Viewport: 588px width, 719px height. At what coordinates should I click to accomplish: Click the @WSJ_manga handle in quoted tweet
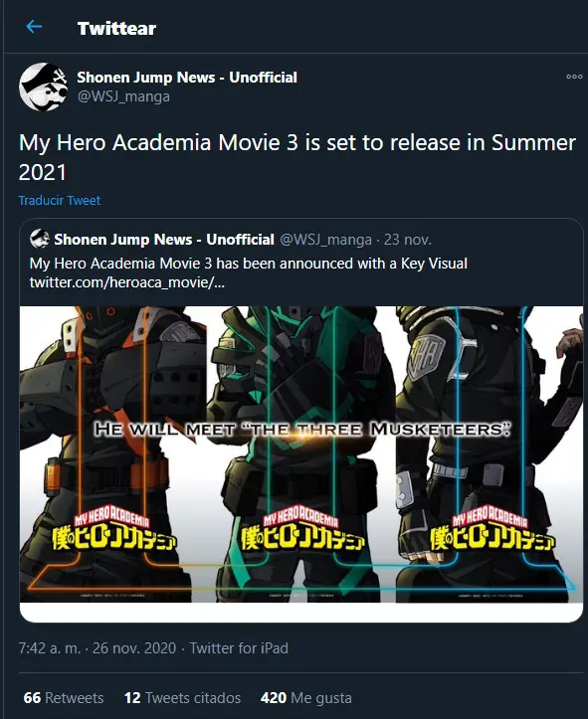coord(325,240)
